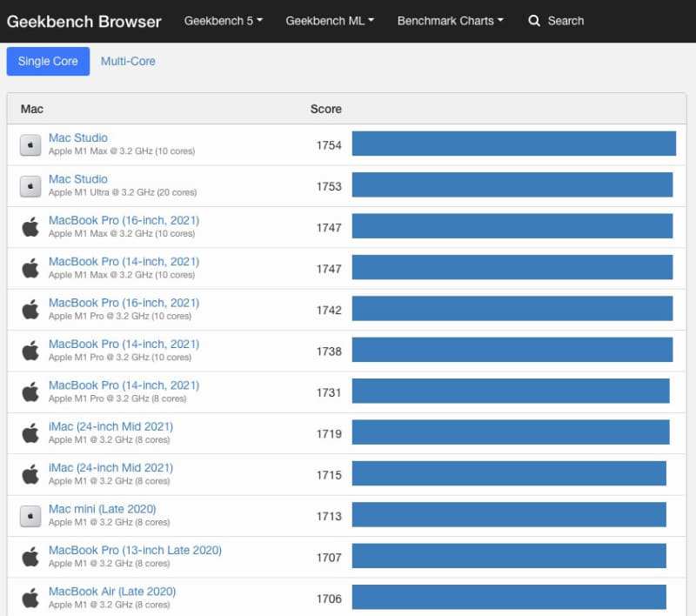Click Apple logo beside MacBook Air (Late 2020)

30,598
